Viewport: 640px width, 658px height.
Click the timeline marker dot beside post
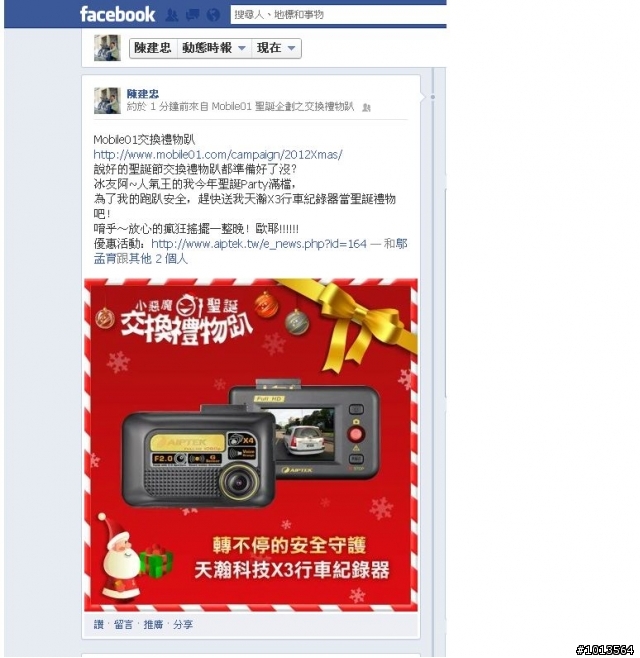click(x=433, y=97)
